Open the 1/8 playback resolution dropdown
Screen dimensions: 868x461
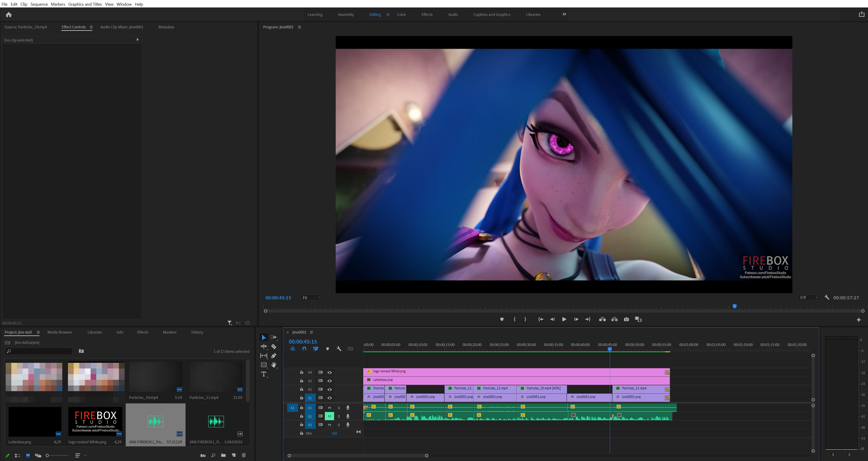click(809, 298)
